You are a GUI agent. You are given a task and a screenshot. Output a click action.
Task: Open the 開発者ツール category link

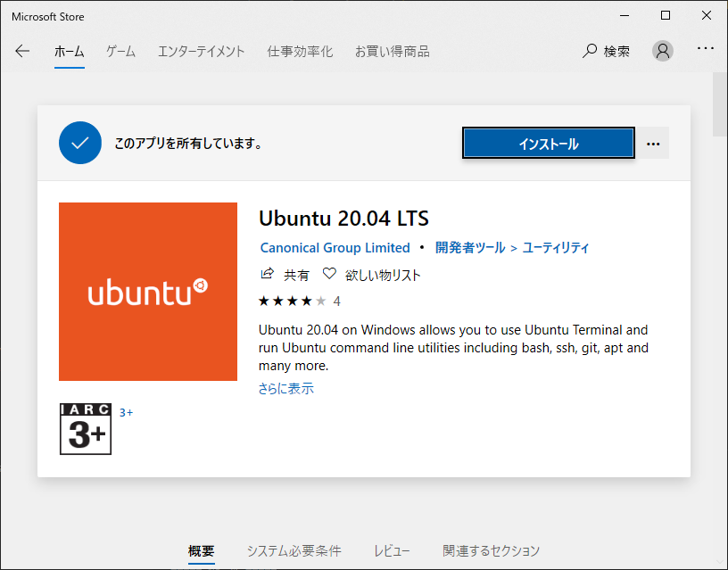pos(470,247)
